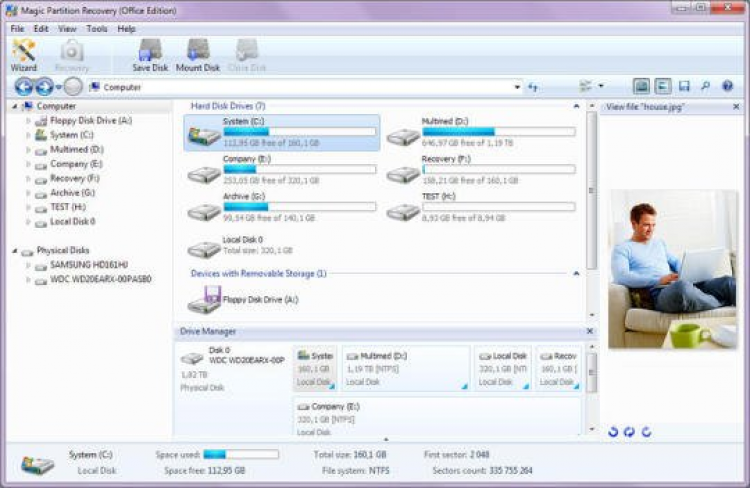The image size is (750, 488).
Task: Open the View menu
Action: pyautogui.click(x=67, y=29)
